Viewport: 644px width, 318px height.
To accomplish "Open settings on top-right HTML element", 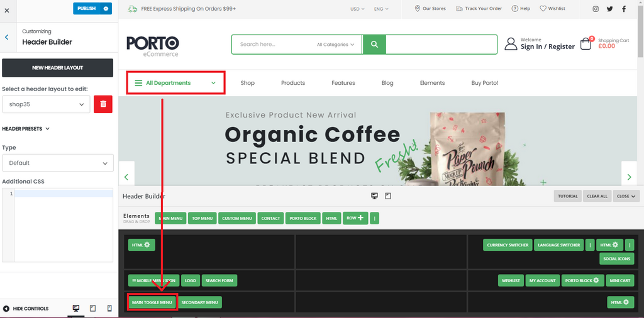I will pyautogui.click(x=615, y=245).
